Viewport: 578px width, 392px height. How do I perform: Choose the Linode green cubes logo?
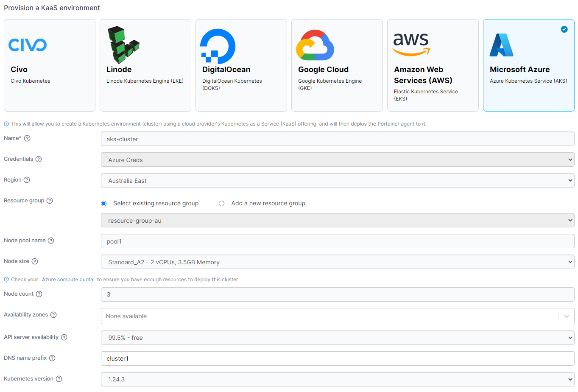pos(123,45)
